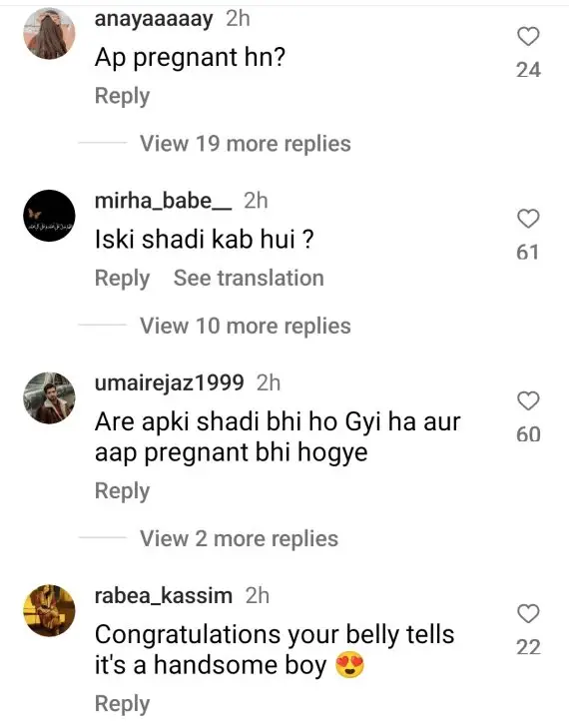Open the mirha_babe__ username link
Image resolution: width=569 pixels, height=728 pixels.
point(163,201)
